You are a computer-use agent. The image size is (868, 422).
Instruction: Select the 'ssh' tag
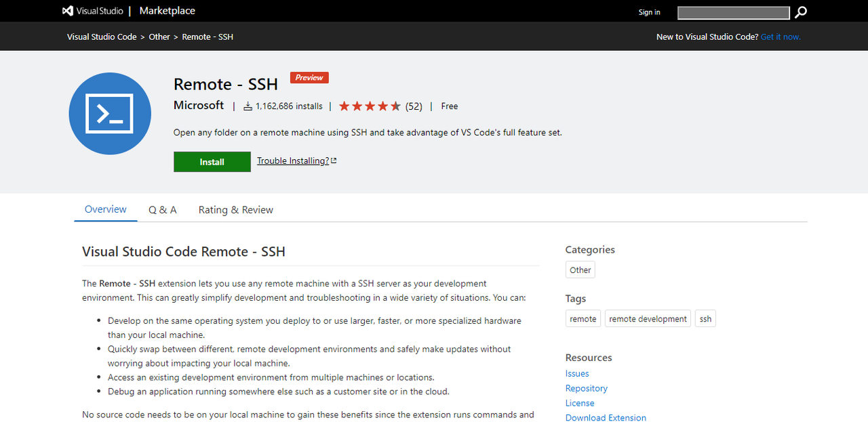706,318
